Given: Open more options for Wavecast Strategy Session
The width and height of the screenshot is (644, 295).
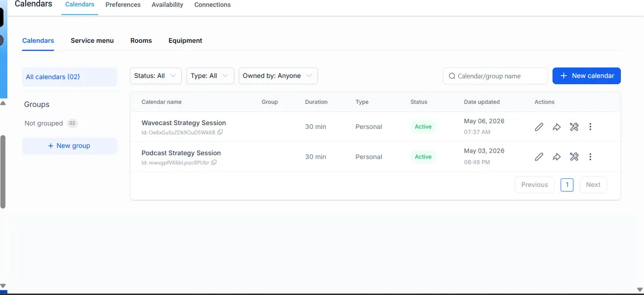Looking at the screenshot, I should 590,127.
